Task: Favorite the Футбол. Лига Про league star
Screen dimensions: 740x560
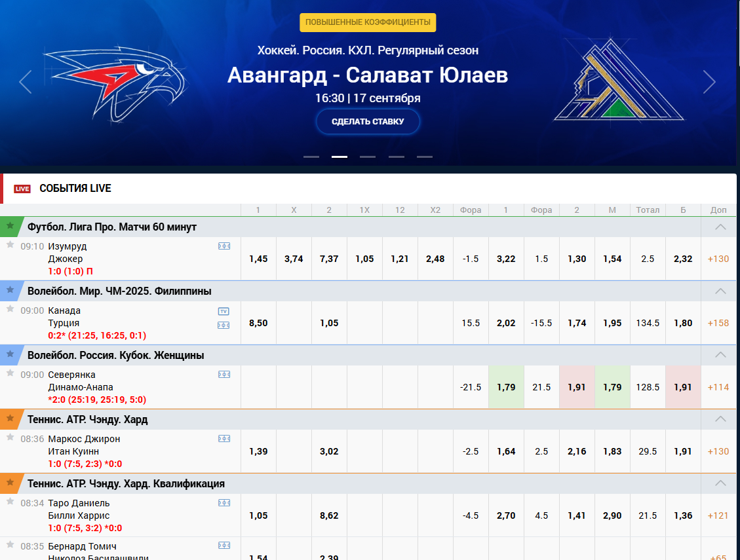Action: pyautogui.click(x=10, y=226)
